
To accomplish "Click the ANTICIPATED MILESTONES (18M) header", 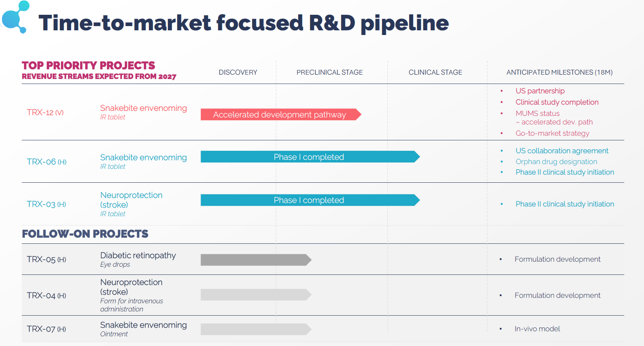I will (559, 72).
